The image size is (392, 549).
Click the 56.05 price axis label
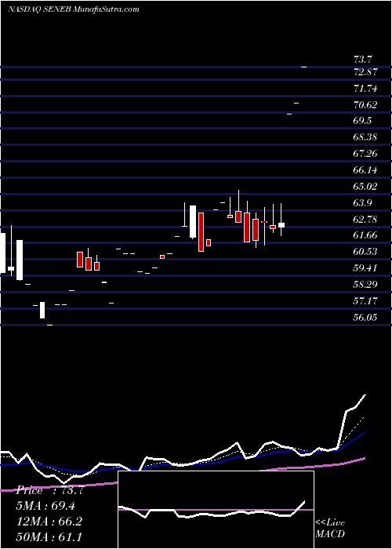coord(366,317)
